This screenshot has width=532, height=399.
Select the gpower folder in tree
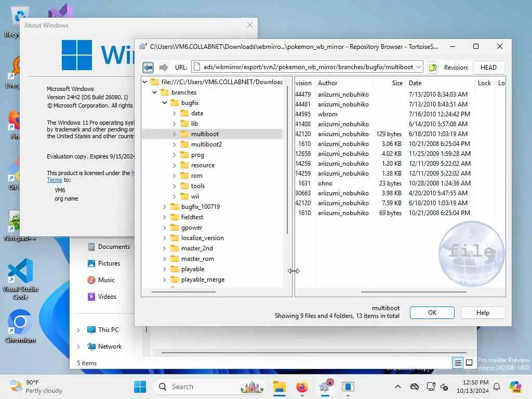pyautogui.click(x=191, y=228)
